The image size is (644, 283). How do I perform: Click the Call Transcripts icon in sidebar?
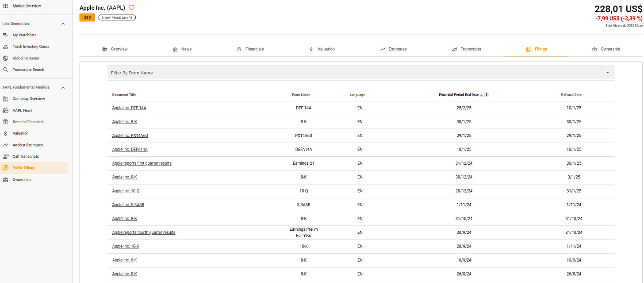coord(5,156)
